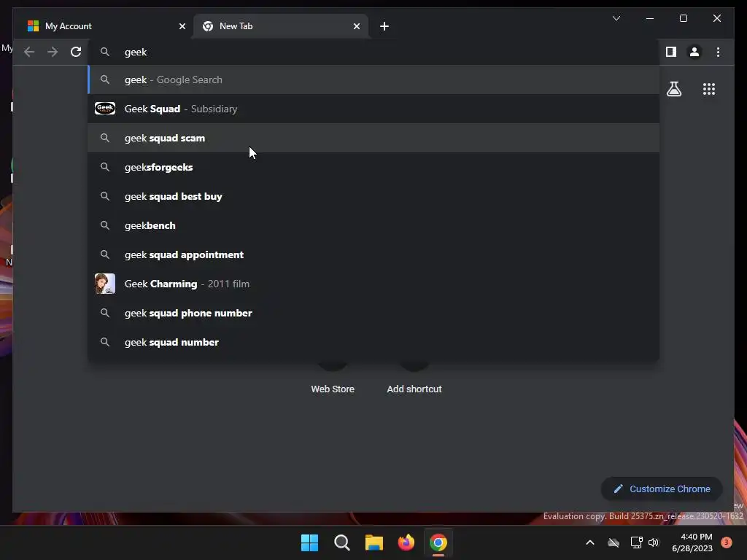Choose geek squad number suggestion
The height and width of the screenshot is (560, 747).
374,342
